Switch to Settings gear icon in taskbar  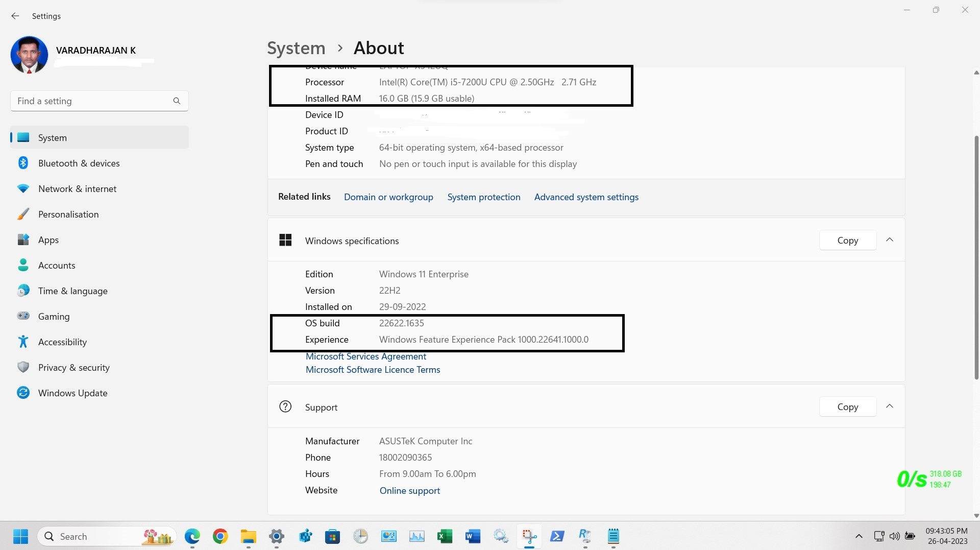coord(277,536)
